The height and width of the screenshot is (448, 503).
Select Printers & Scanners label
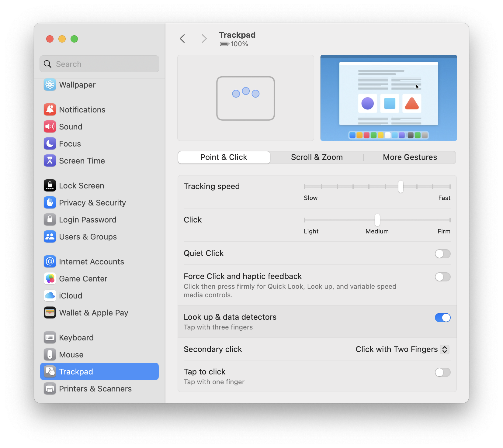[95, 389]
